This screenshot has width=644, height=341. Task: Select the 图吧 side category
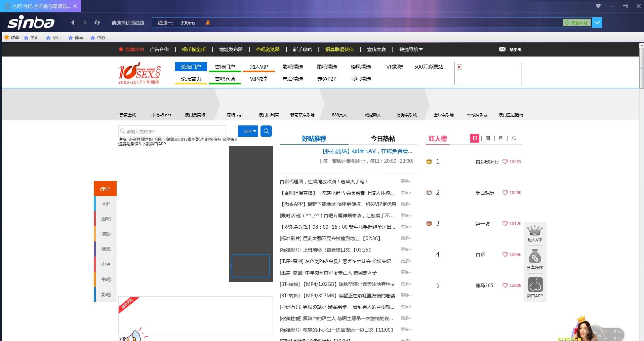(105, 219)
